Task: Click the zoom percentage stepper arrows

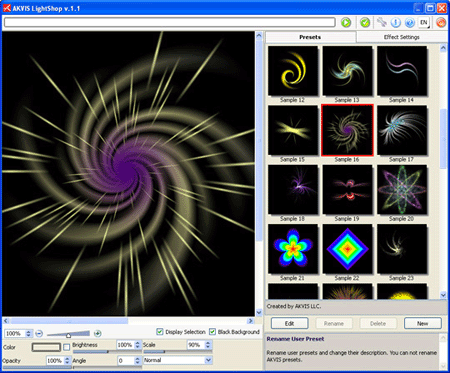Action: pyautogui.click(x=28, y=333)
